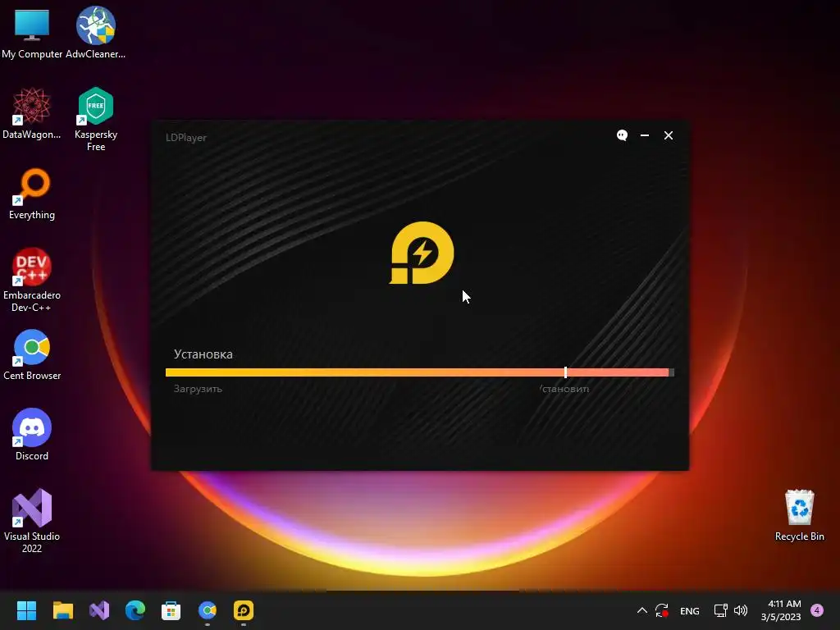The image size is (840, 630).
Task: Click the Установить stage label
Action: pyautogui.click(x=564, y=389)
